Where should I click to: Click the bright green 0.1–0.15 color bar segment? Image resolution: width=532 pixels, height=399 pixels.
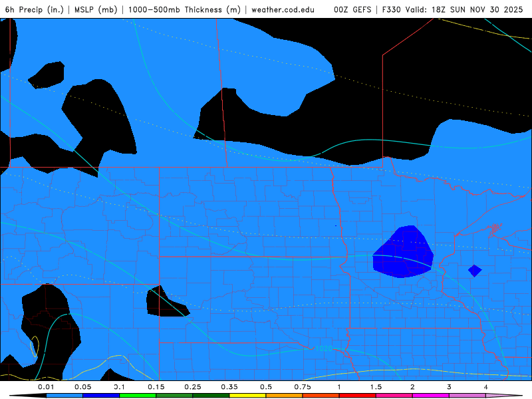pos(138,396)
